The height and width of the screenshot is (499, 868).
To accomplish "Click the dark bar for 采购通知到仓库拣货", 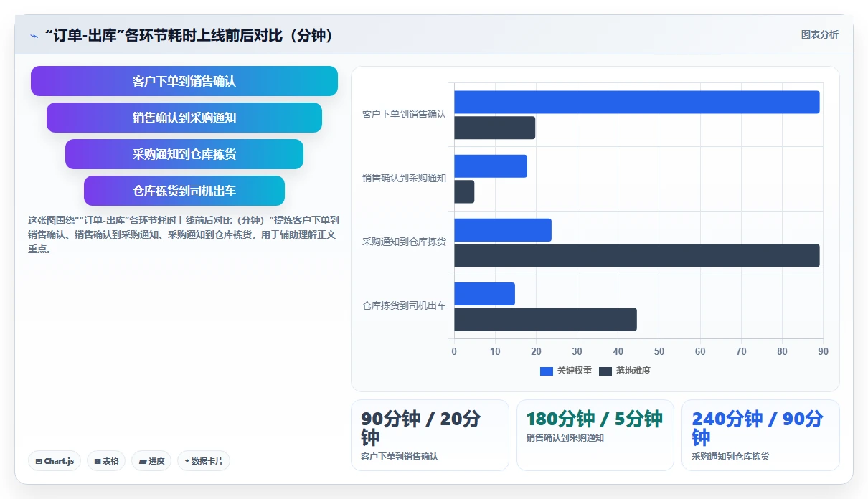I will tap(636, 255).
